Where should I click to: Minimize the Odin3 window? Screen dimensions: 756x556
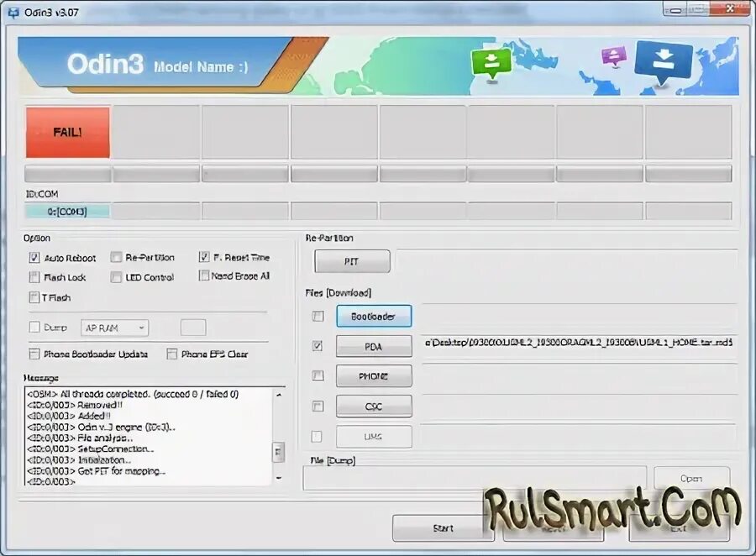676,9
